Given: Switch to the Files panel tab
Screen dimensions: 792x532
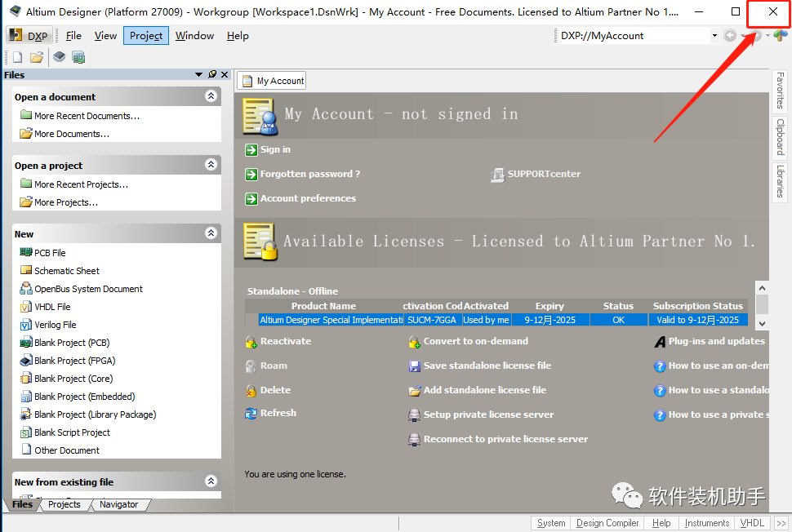Looking at the screenshot, I should 22,504.
